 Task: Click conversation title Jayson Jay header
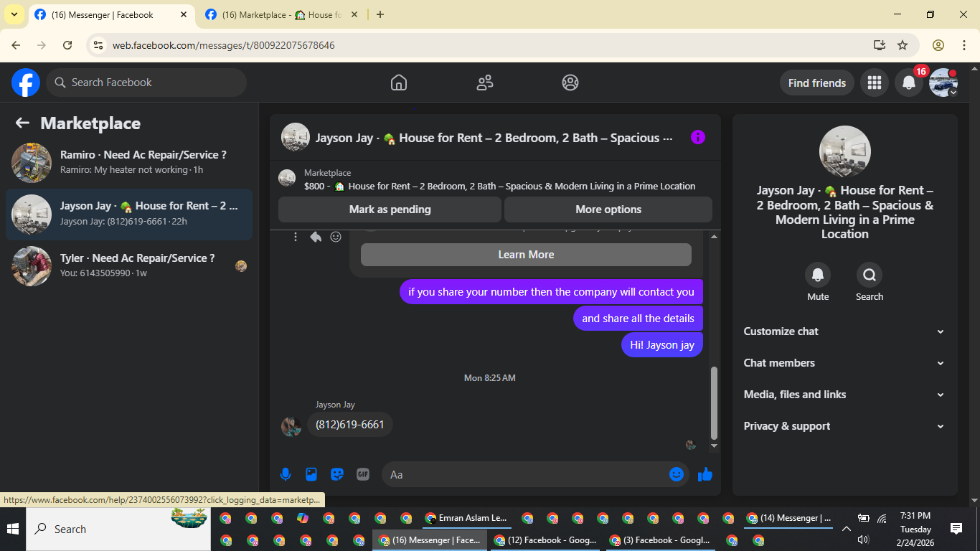[x=494, y=138]
